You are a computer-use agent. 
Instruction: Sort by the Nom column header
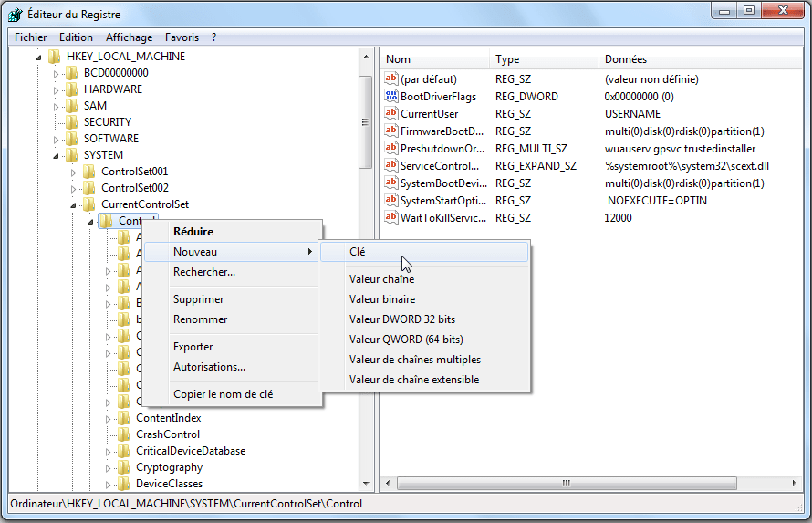point(435,59)
